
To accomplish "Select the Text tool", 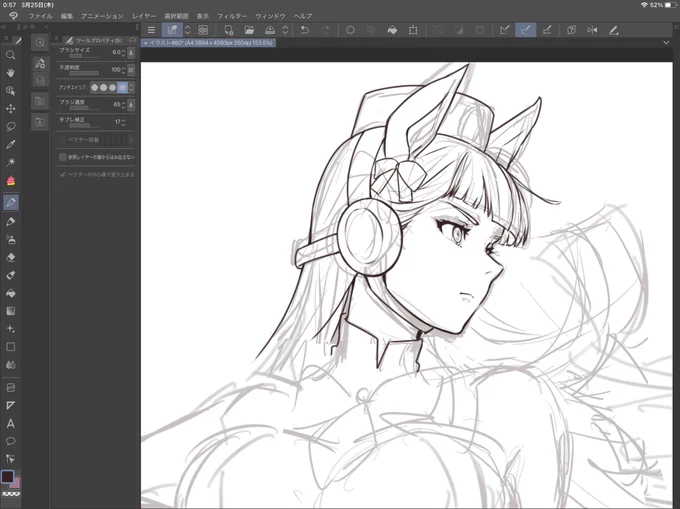I will pos(11,424).
